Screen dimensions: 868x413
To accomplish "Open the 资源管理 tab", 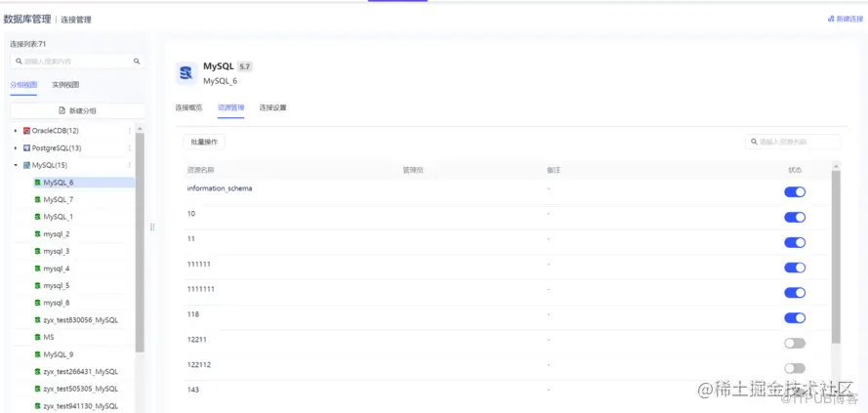I will [230, 107].
